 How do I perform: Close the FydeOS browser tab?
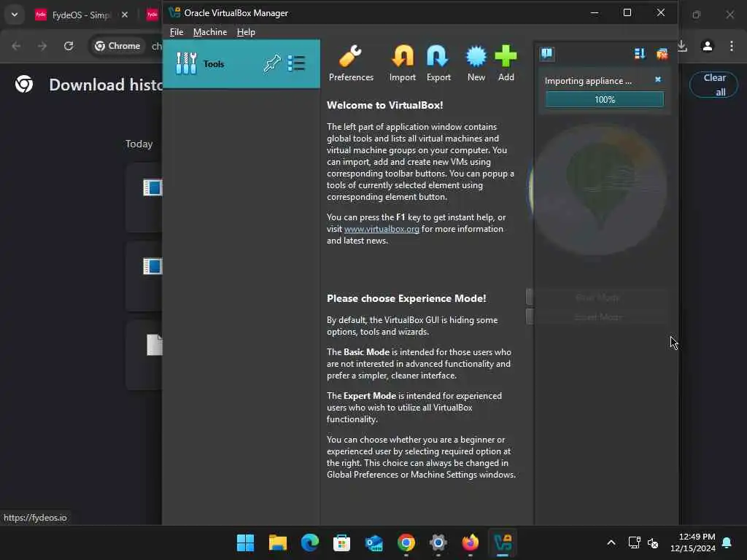[124, 15]
